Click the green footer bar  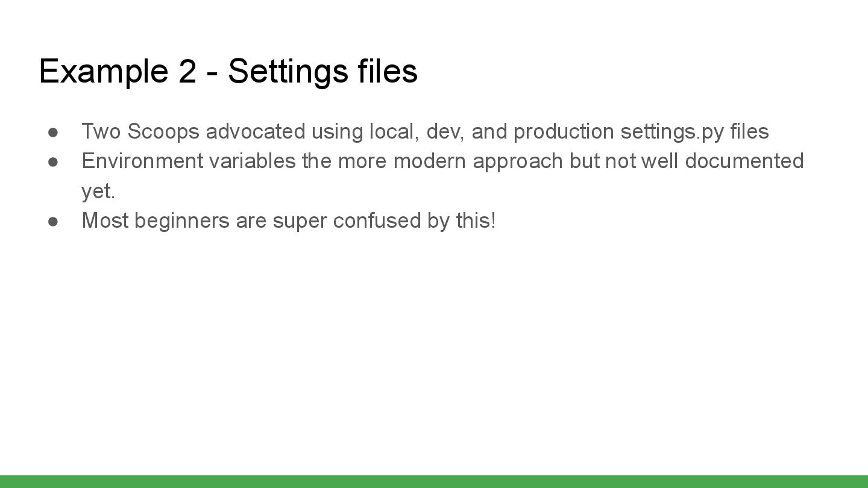434,481
